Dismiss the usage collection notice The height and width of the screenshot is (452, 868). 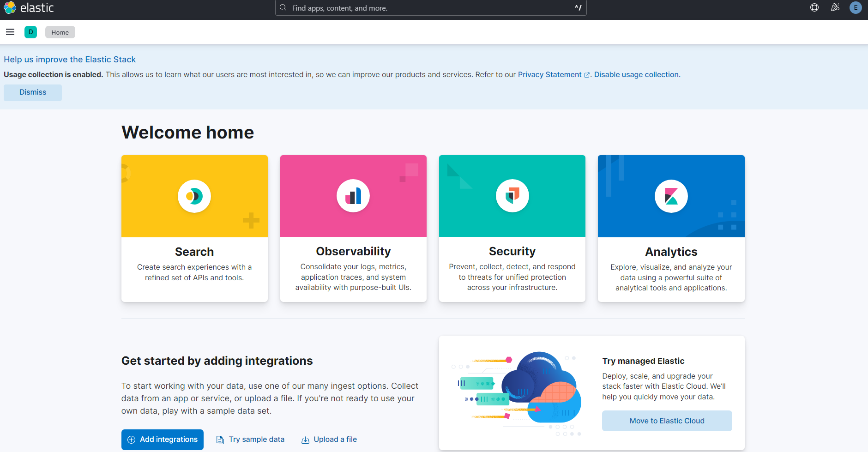[x=33, y=92]
